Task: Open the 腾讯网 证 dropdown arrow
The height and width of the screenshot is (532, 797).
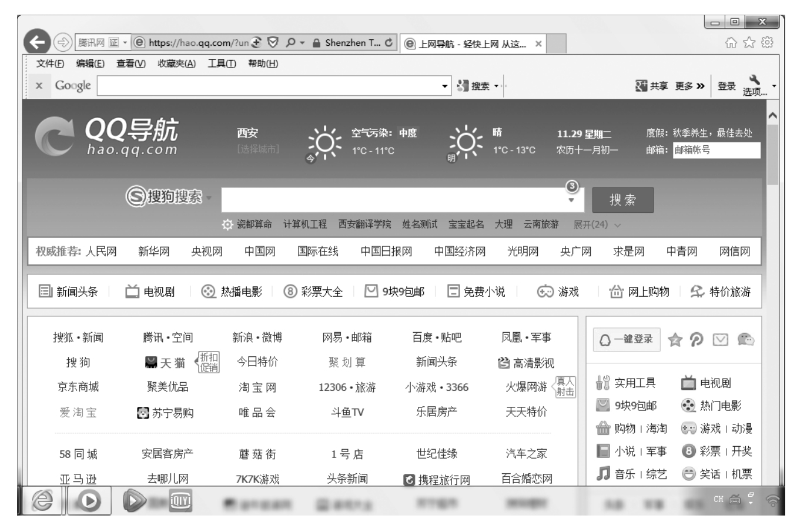Action: pos(125,42)
